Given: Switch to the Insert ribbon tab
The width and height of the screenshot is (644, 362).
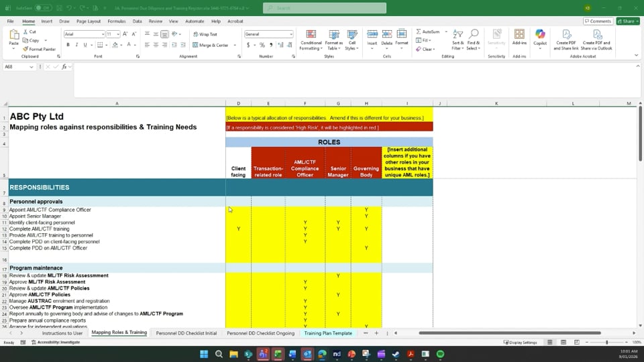Looking at the screenshot, I should tap(47, 21).
